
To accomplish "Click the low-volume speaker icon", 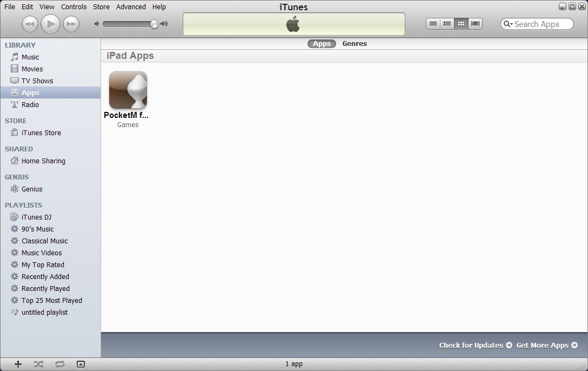I will [97, 24].
